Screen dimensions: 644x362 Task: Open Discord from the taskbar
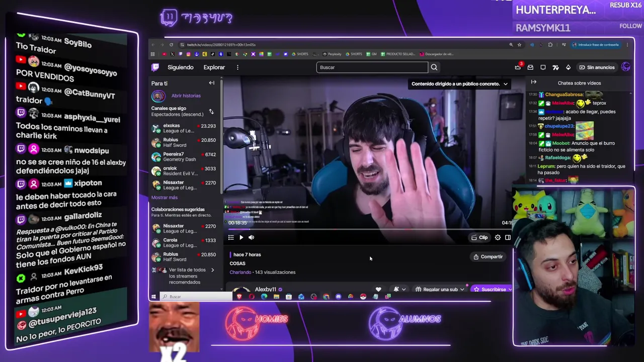click(x=338, y=297)
